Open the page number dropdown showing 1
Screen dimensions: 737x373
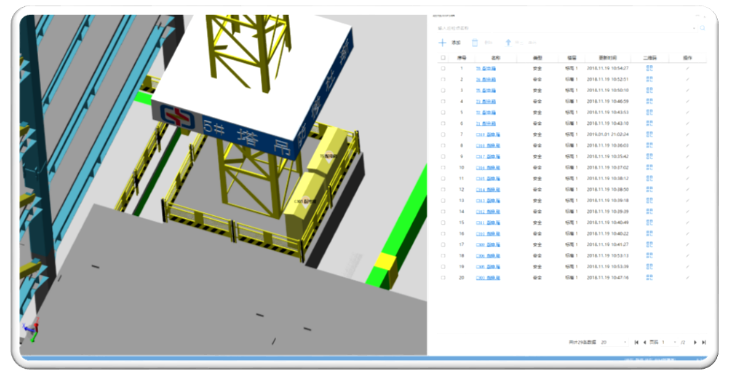tap(669, 342)
